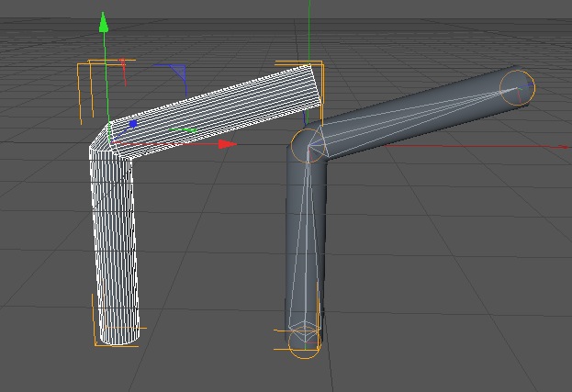Click the red rotation band handle near the green axis
This screenshot has height=392, width=572.
click(x=123, y=71)
